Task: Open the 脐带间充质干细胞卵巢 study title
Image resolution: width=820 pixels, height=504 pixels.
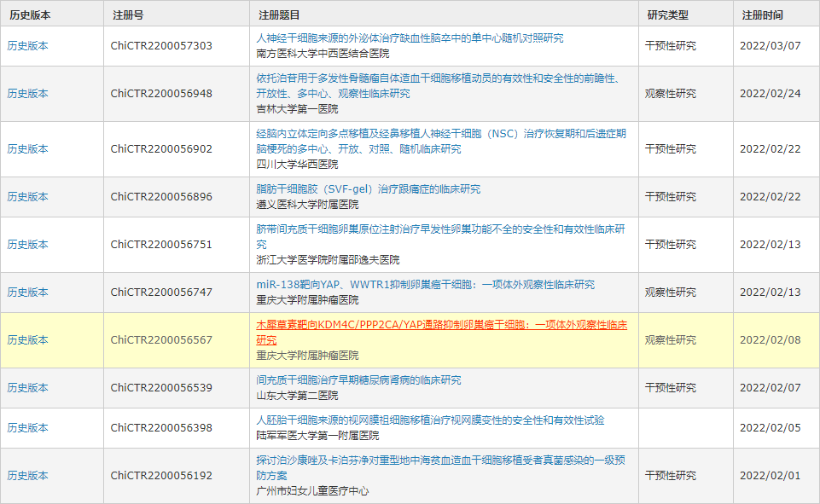Action: (440, 229)
